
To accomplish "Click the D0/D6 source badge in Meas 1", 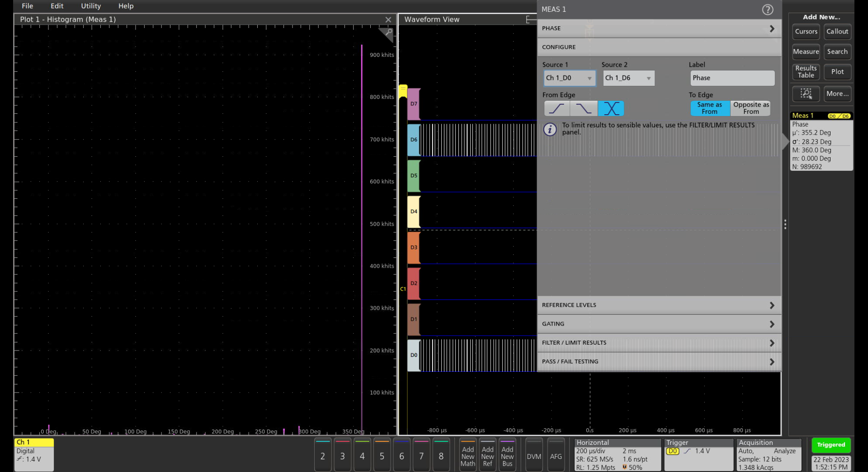I will (x=839, y=116).
